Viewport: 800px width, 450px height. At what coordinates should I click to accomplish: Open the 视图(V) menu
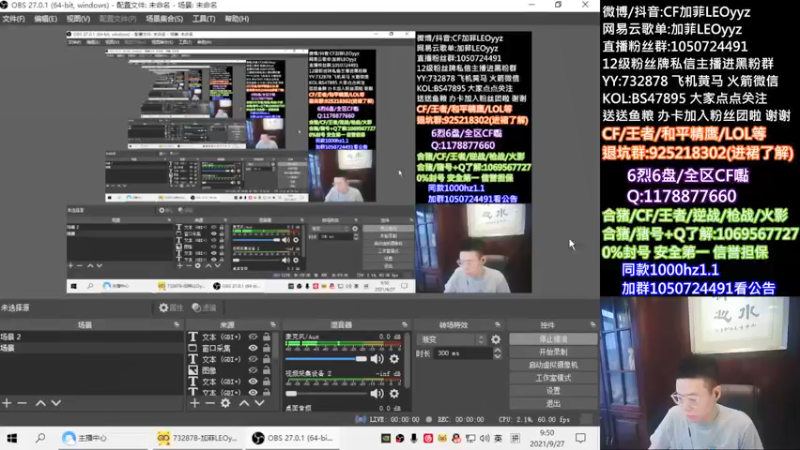point(78,19)
